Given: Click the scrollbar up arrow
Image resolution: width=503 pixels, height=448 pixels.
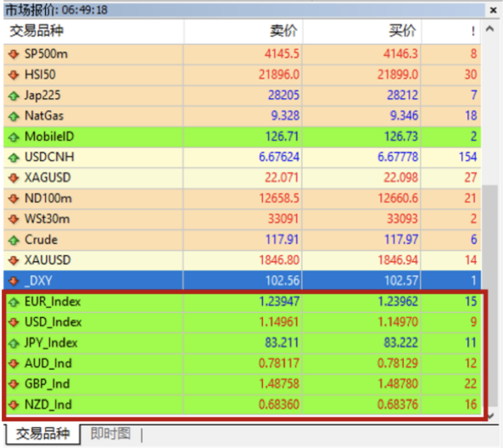Looking at the screenshot, I should 490,29.
